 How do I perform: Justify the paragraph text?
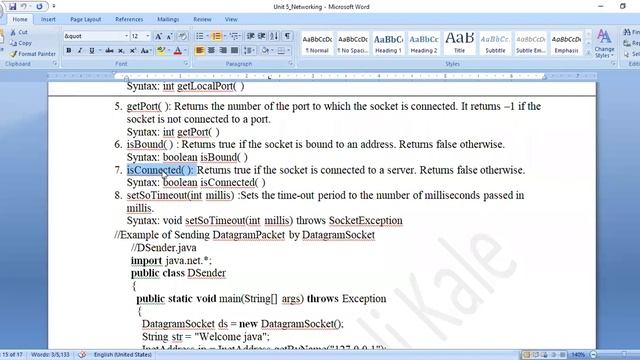click(234, 51)
